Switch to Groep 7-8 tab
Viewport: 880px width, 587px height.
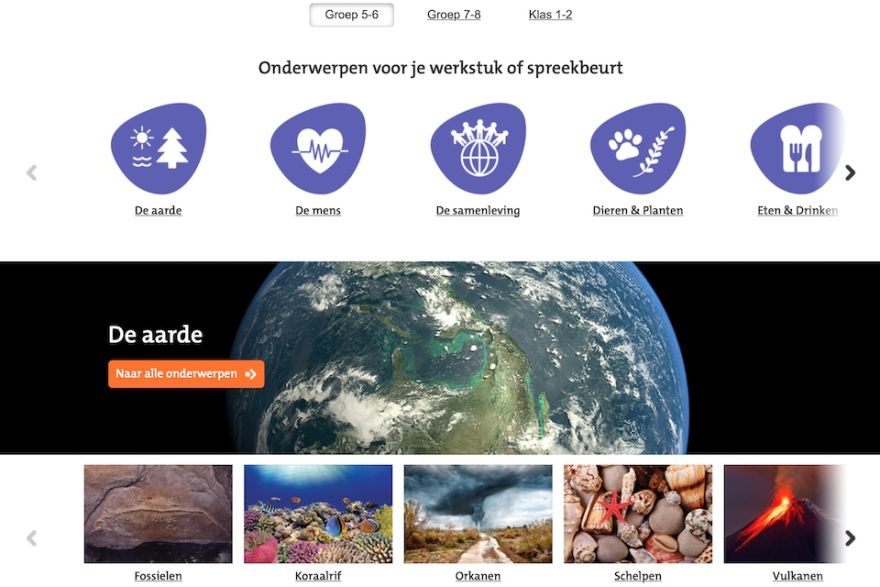[x=454, y=15]
